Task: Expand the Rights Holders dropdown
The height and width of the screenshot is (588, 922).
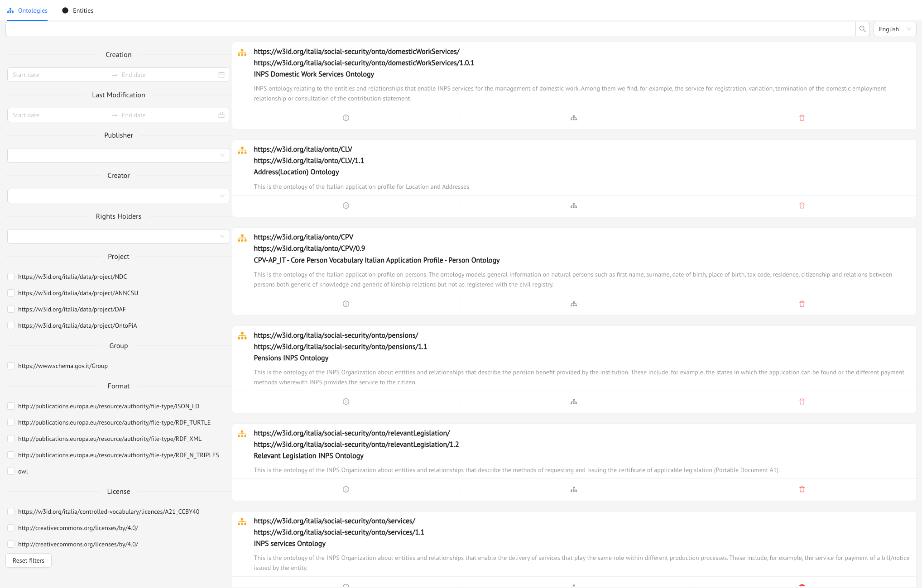Action: click(x=118, y=236)
